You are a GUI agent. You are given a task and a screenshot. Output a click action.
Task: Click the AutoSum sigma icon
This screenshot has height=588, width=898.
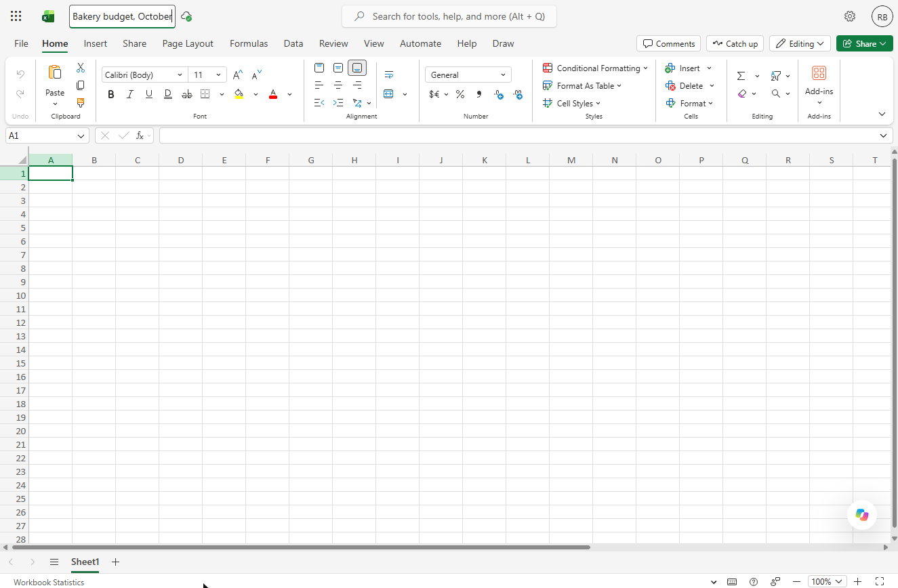(741, 76)
